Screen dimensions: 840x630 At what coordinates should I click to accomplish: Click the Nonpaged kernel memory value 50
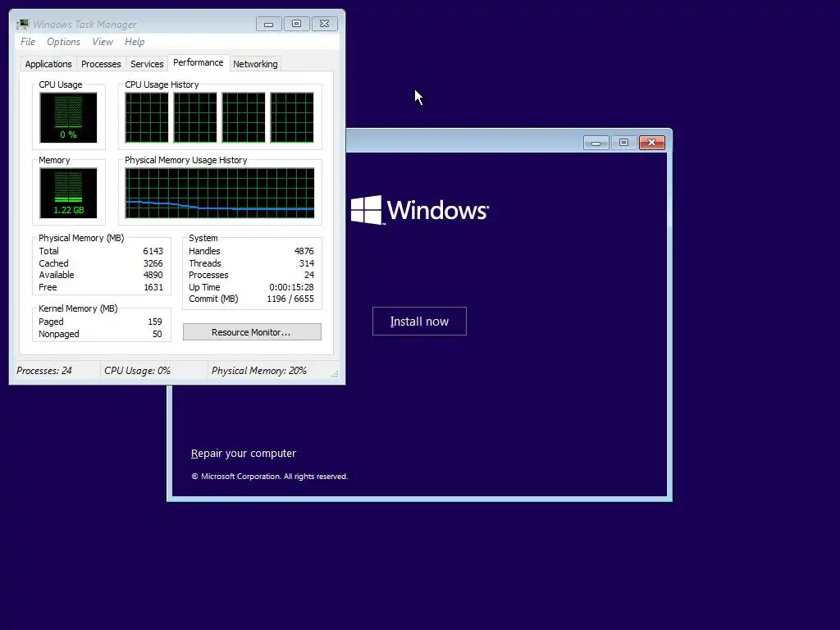click(157, 335)
